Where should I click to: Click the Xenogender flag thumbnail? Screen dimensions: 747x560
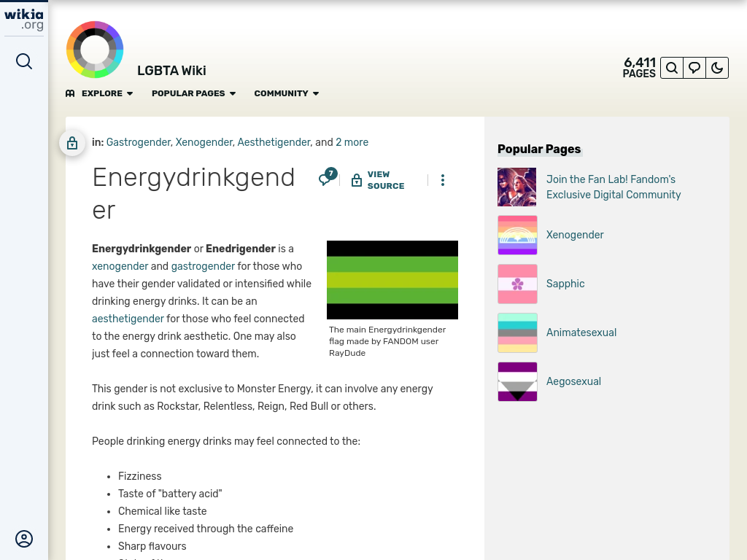(x=517, y=235)
